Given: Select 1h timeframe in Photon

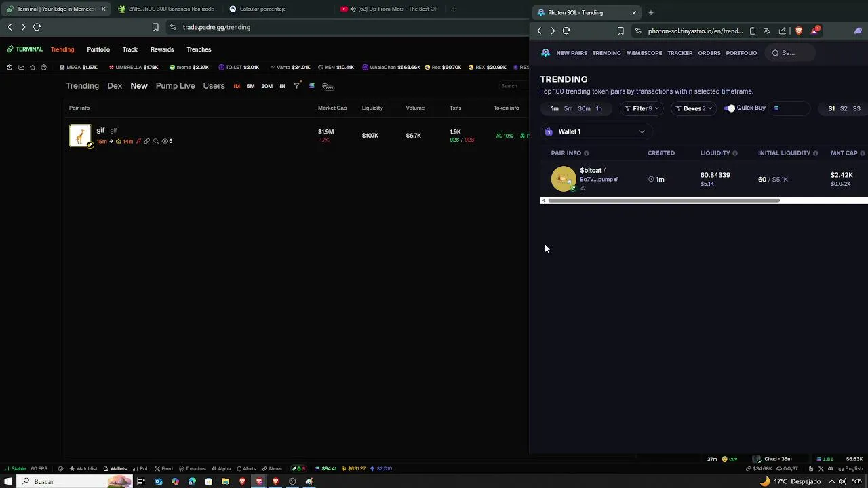Looking at the screenshot, I should click(x=599, y=108).
